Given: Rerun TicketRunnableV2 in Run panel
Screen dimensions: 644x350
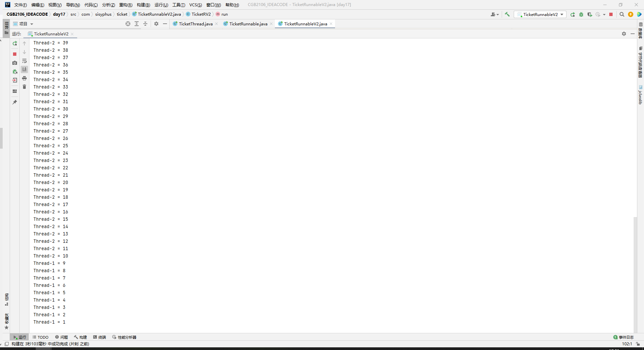Looking at the screenshot, I should click(15, 43).
